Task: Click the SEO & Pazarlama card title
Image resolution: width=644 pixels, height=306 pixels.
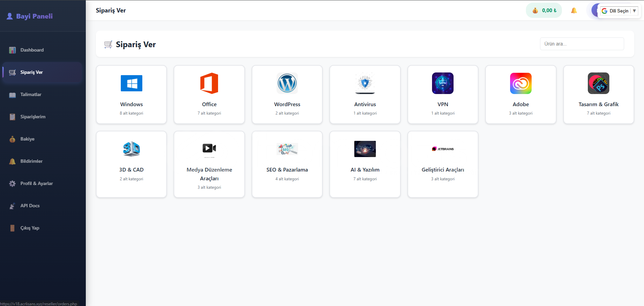Action: (x=287, y=170)
